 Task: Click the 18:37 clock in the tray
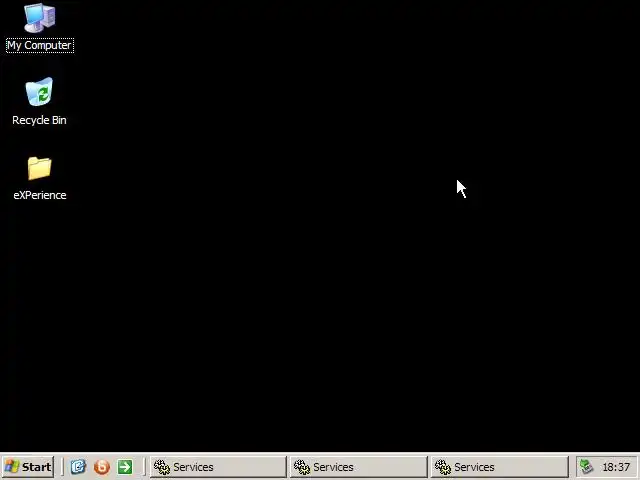(x=616, y=467)
